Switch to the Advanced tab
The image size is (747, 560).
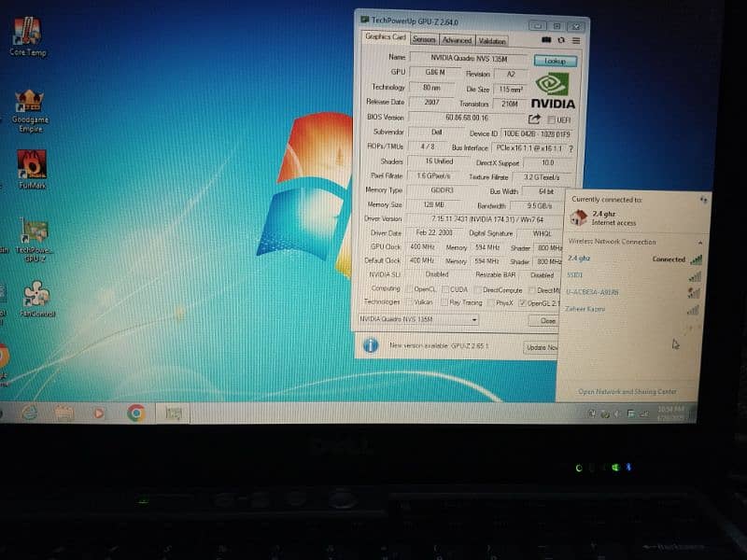point(457,40)
